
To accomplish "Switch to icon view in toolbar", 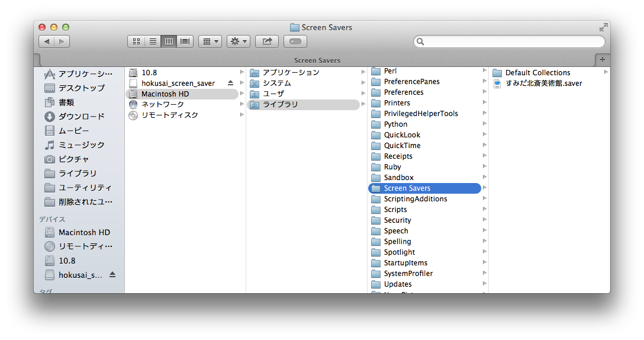I will (136, 41).
